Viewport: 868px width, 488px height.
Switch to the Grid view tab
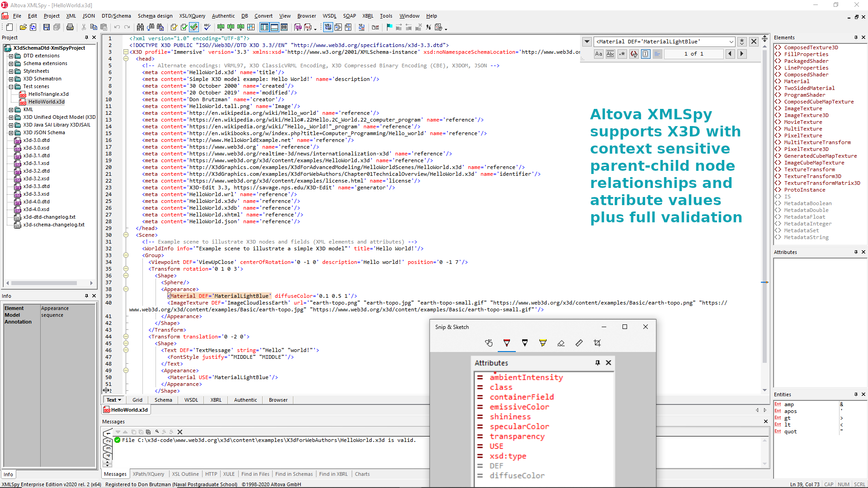point(137,400)
